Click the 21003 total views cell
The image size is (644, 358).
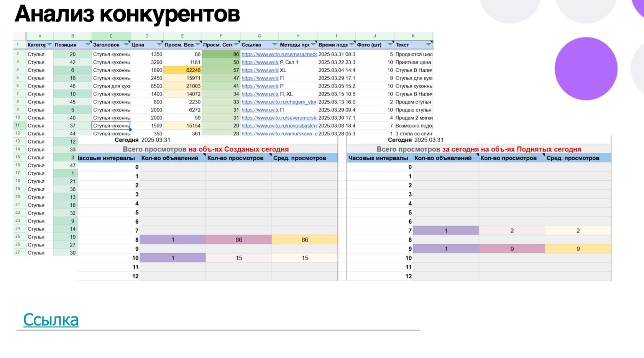click(x=182, y=86)
